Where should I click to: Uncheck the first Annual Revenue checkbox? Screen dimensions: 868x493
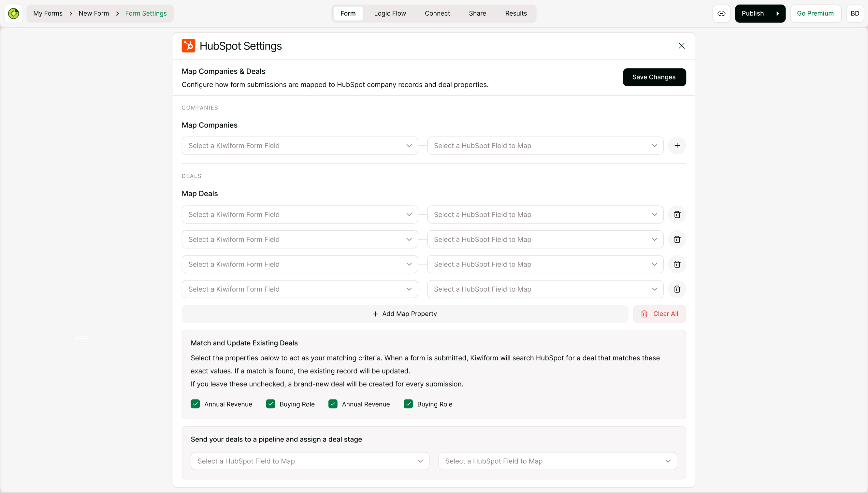tap(195, 404)
